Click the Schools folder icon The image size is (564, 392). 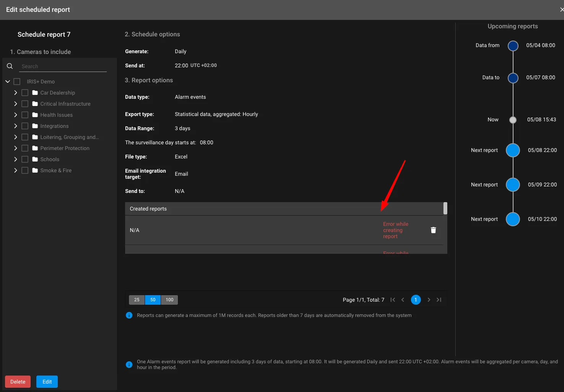click(35, 159)
